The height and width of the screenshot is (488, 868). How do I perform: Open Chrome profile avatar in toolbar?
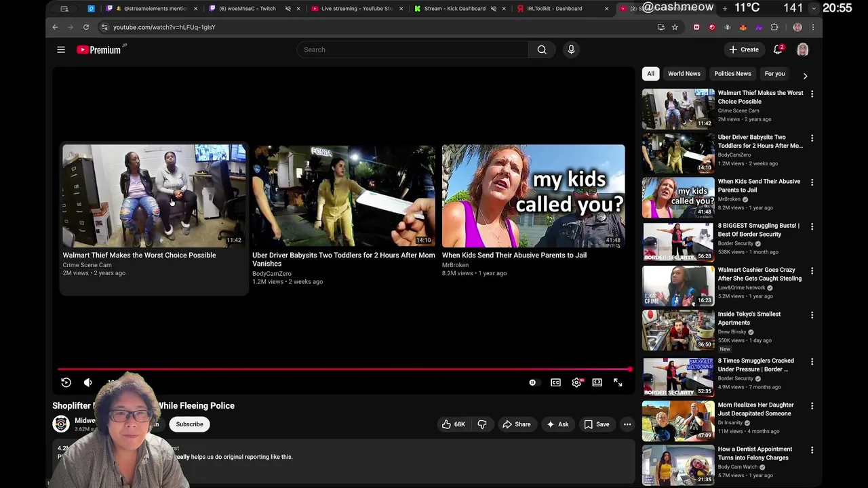coord(797,27)
